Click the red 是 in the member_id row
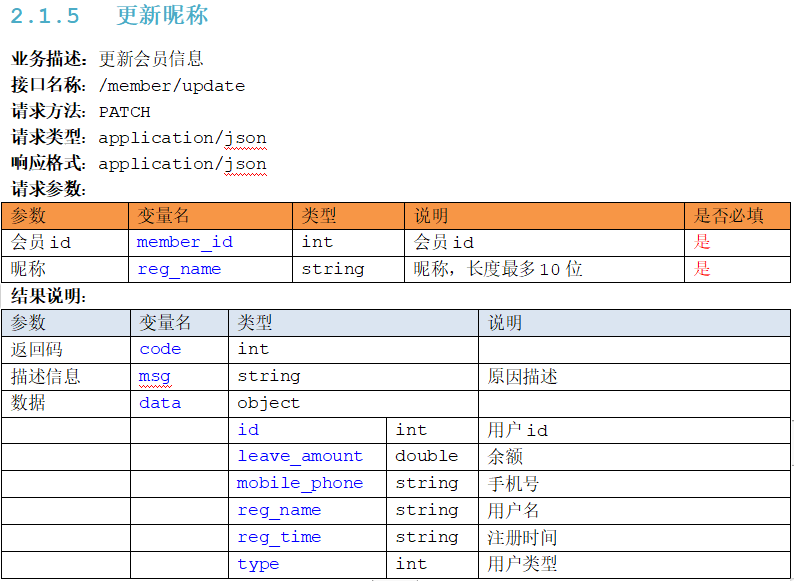Image resolution: width=794 pixels, height=581 pixels. (702, 242)
